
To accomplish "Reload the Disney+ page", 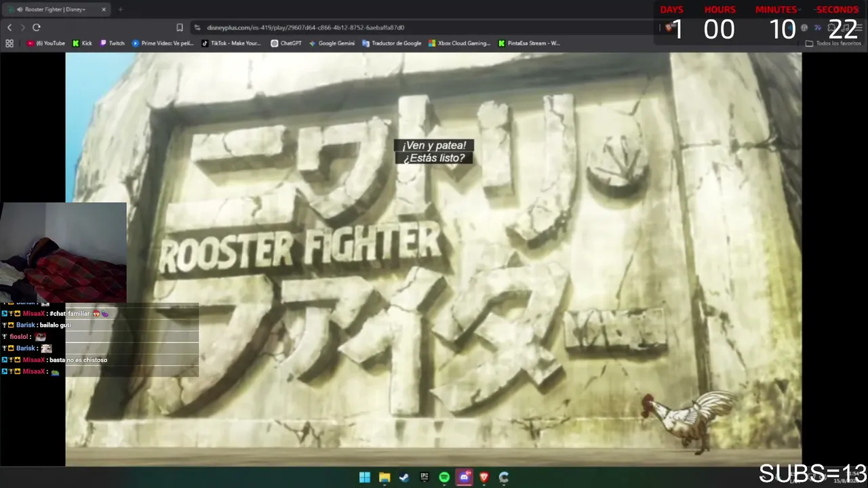I will point(37,27).
